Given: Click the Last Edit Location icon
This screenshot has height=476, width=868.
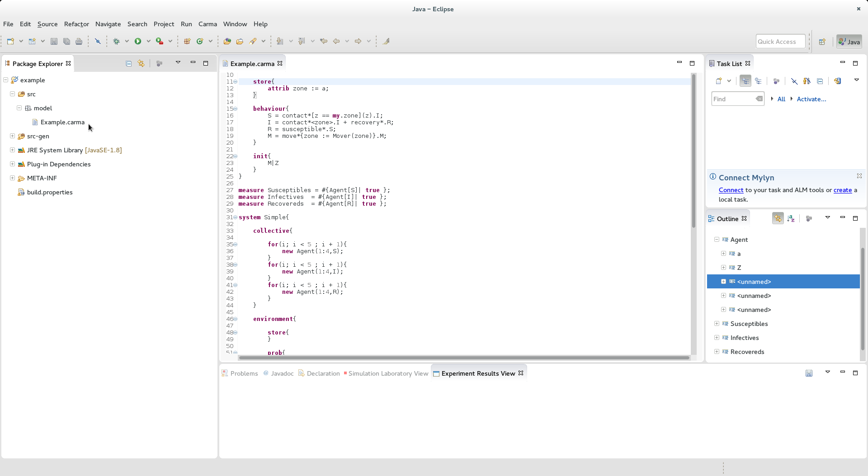Looking at the screenshot, I should (x=324, y=41).
